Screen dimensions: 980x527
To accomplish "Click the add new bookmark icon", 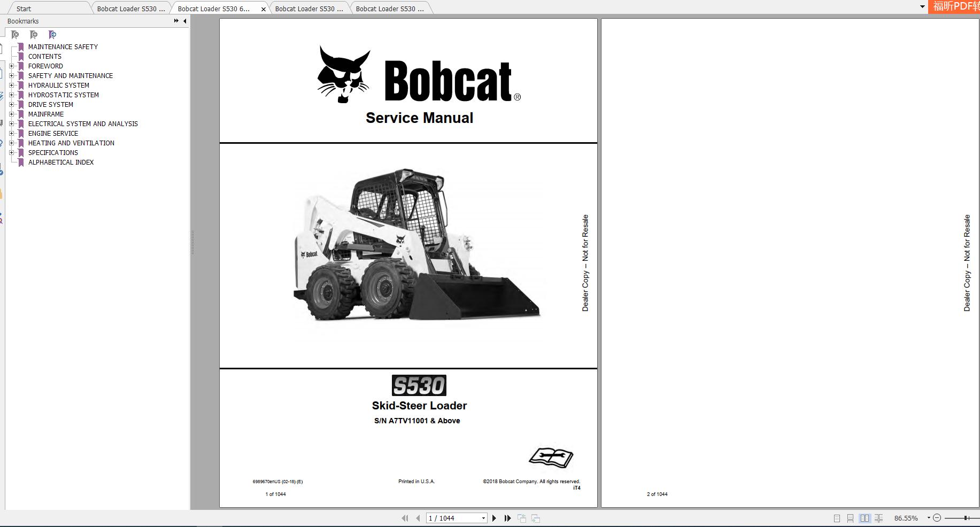I will pyautogui.click(x=33, y=35).
